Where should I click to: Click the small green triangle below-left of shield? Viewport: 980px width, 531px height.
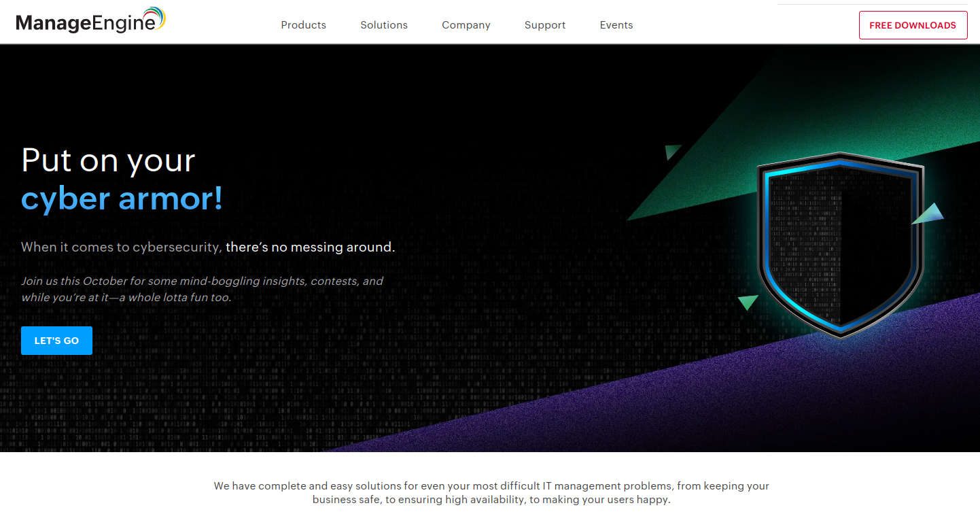click(x=748, y=302)
